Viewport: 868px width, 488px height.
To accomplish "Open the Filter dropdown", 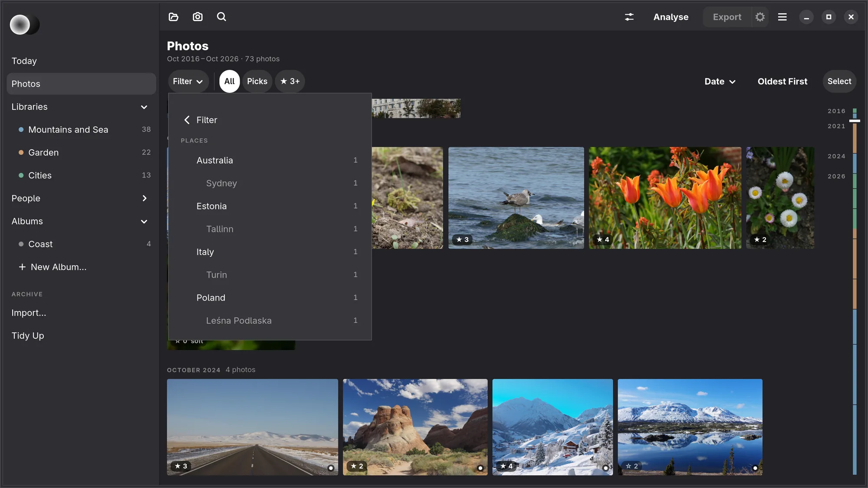I will pos(188,81).
